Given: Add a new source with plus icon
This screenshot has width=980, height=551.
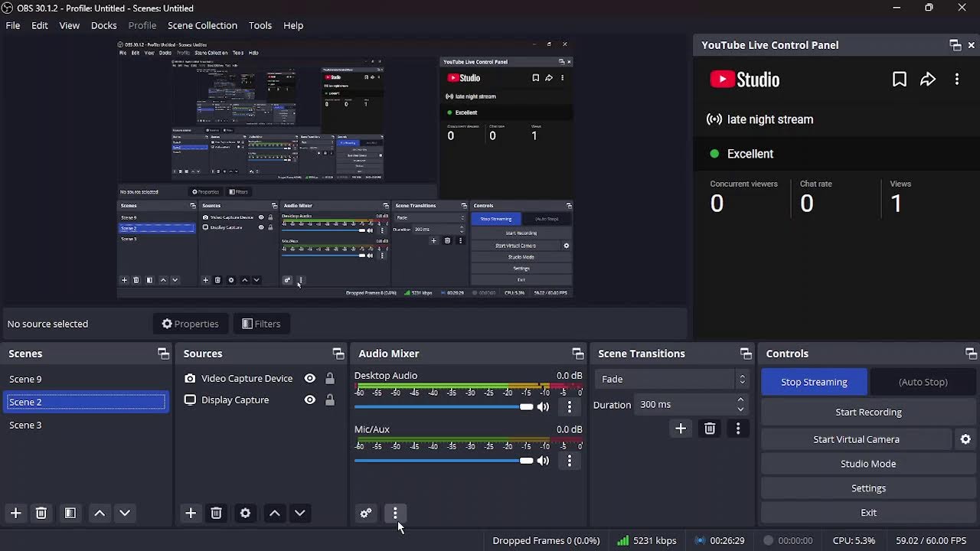Looking at the screenshot, I should 191,513.
